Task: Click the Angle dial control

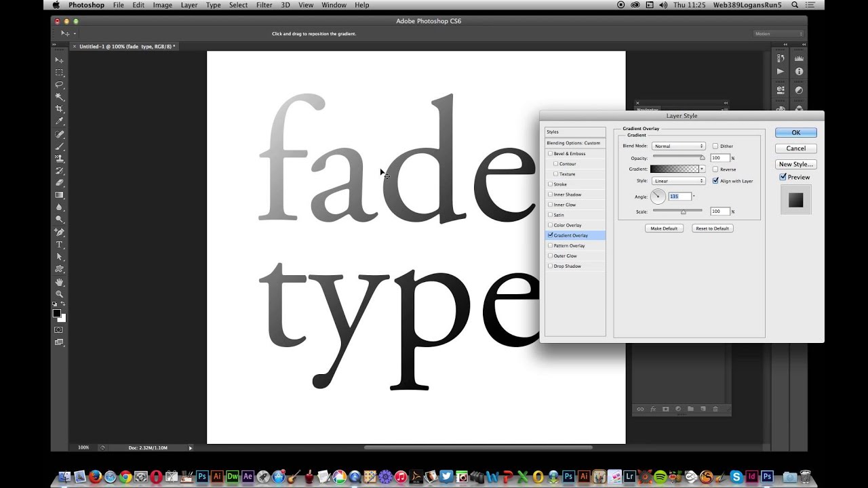Action: pyautogui.click(x=658, y=197)
